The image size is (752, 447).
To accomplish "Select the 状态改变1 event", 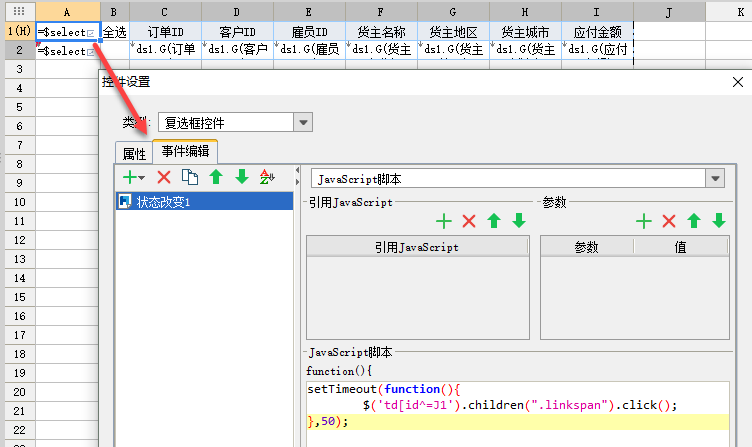I will 204,201.
